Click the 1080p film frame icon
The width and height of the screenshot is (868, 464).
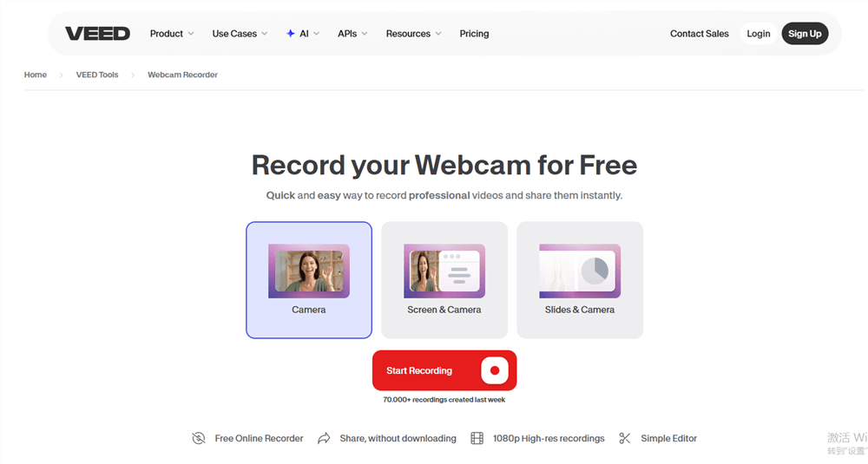pos(477,439)
